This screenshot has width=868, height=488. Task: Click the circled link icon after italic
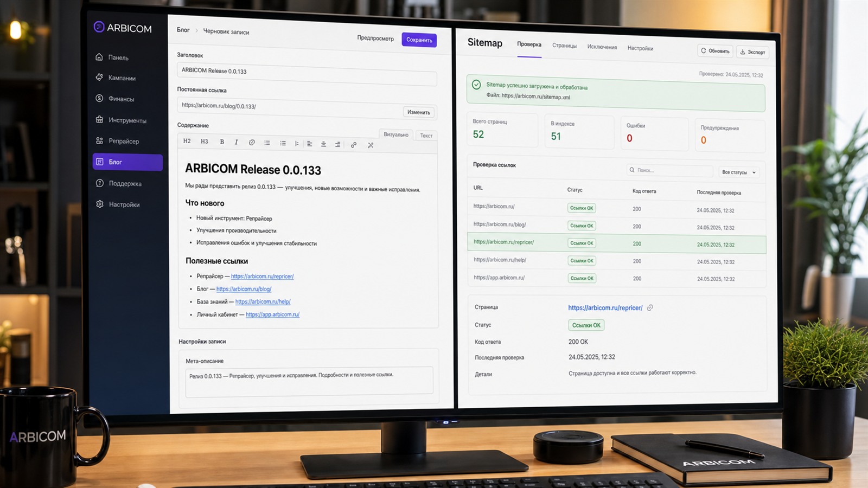(252, 143)
